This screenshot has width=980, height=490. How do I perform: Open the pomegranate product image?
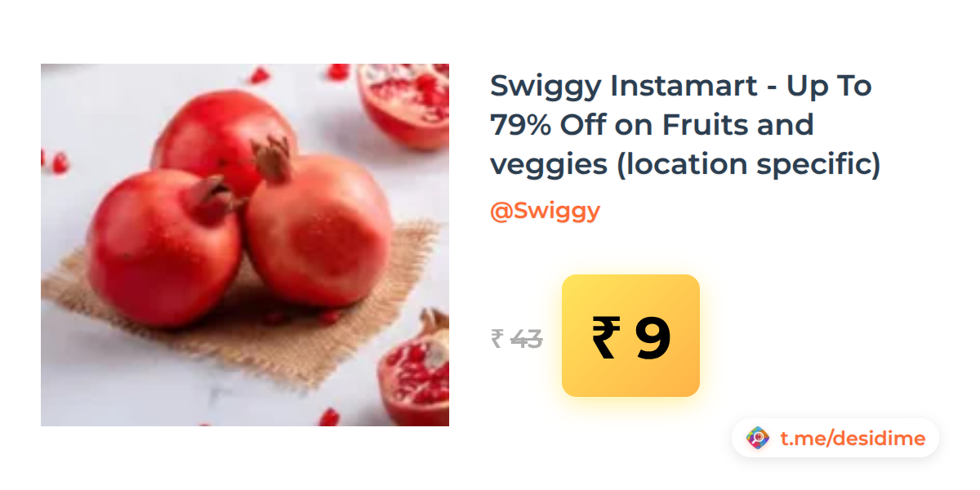coord(245,245)
